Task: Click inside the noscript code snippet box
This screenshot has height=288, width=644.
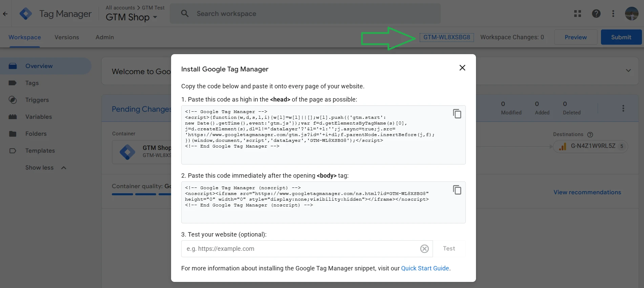Action: coord(323,202)
